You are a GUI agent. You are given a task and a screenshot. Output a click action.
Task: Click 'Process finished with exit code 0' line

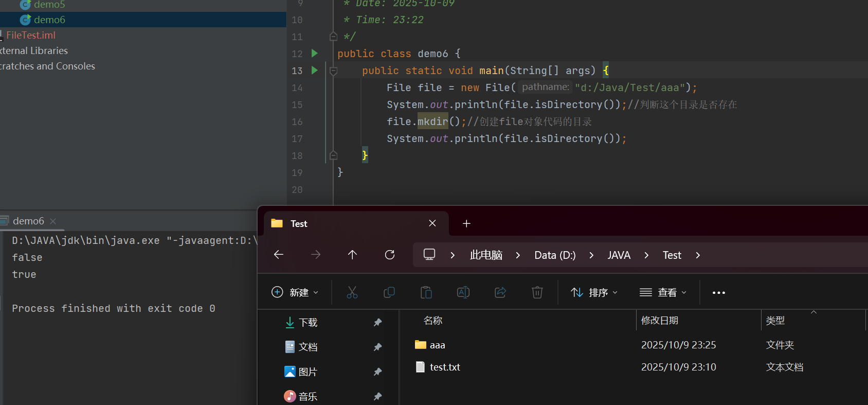coord(114,308)
